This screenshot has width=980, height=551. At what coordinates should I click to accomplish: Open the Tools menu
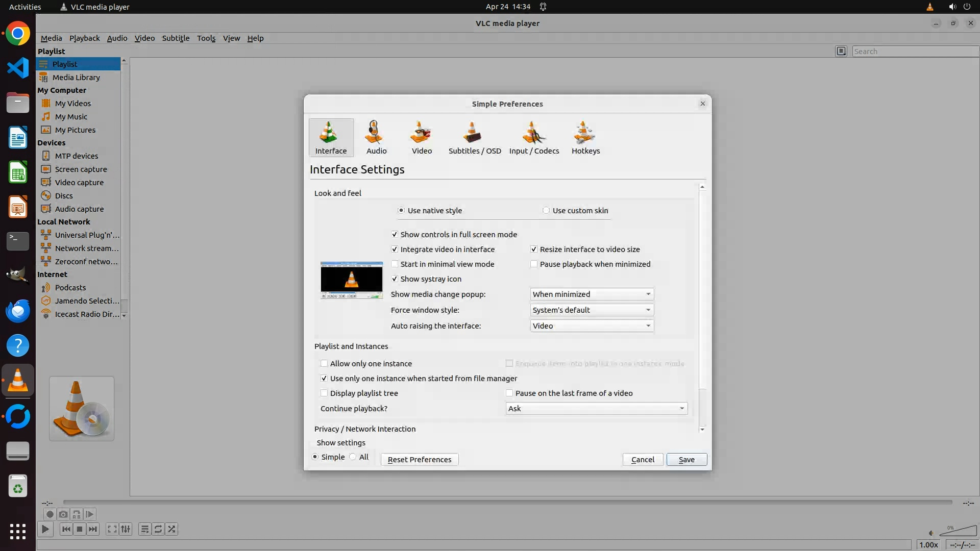206,38
